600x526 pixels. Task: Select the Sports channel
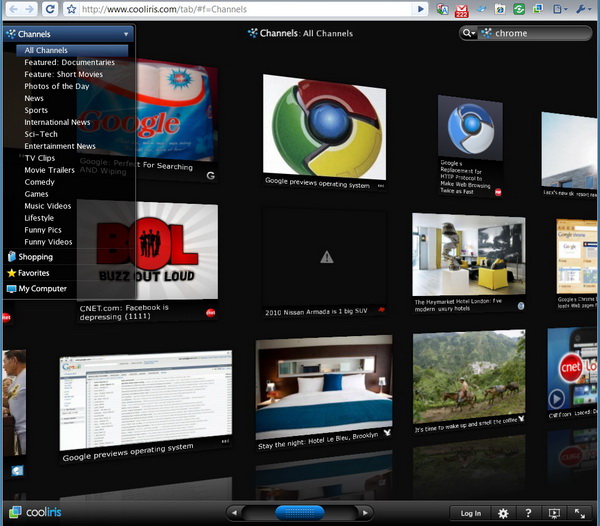pyautogui.click(x=36, y=110)
